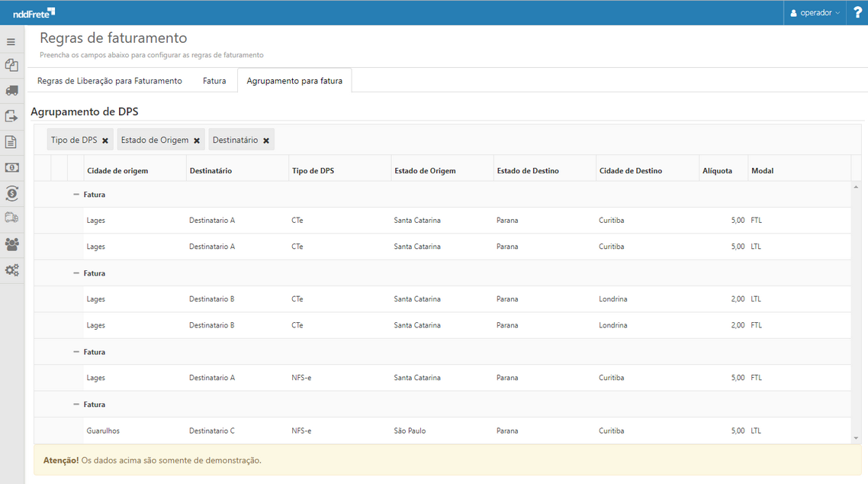This screenshot has width=868, height=484.
Task: Toggle the hamburger menu in sidebar
Action: [11, 42]
